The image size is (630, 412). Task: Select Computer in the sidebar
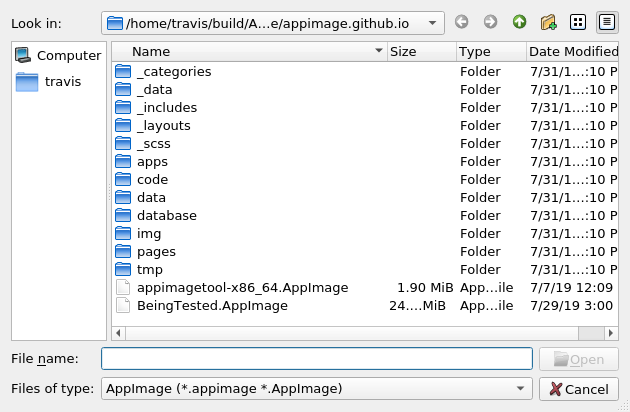coord(59,55)
